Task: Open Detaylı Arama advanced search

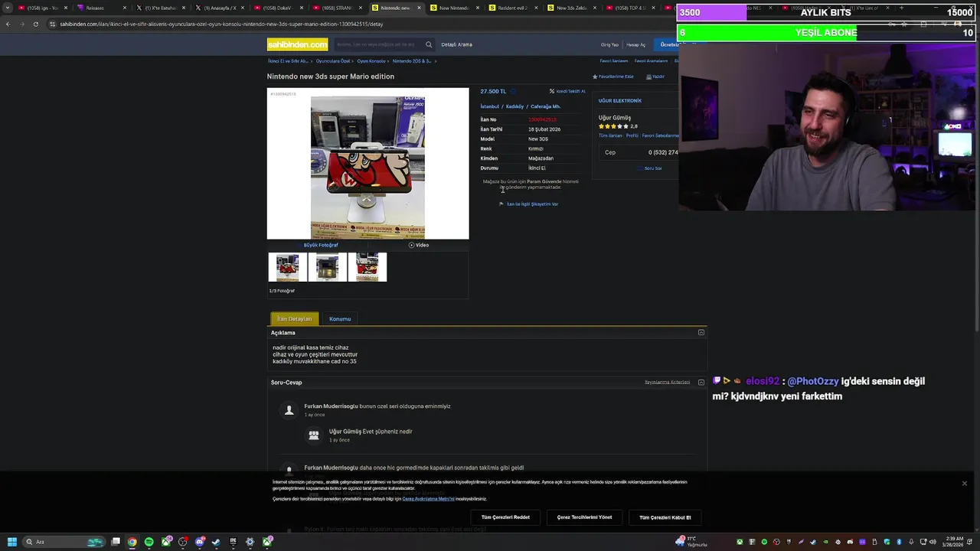Action: click(x=456, y=44)
